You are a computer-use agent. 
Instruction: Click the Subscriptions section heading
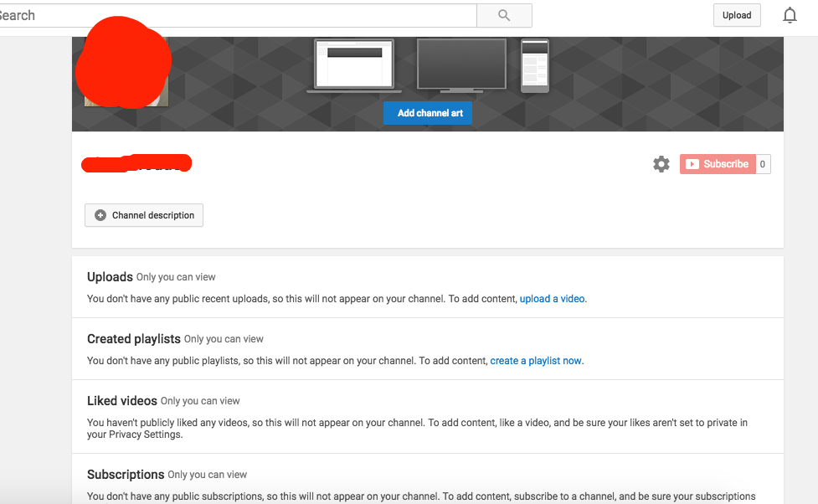click(126, 474)
